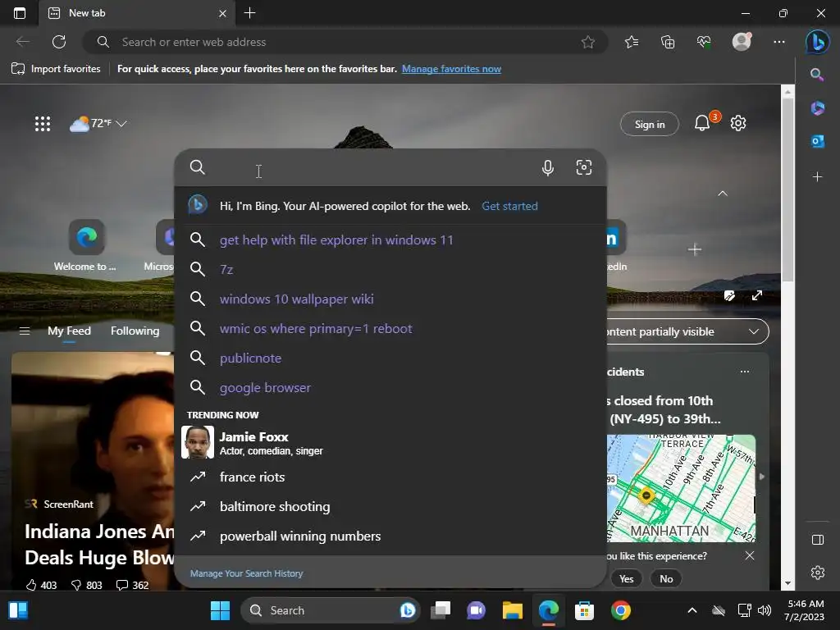840x630 pixels.
Task: Open browser Settings and more menu
Action: click(x=779, y=42)
